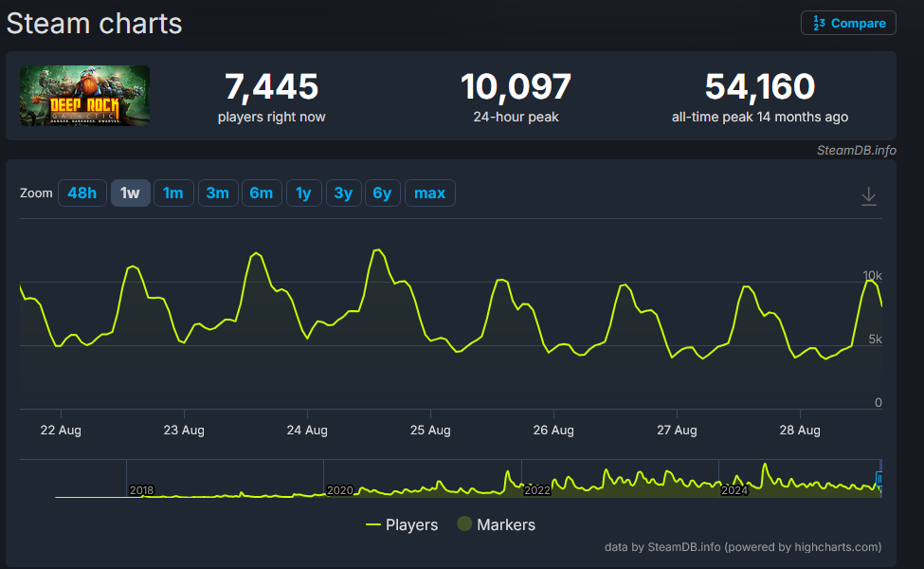Click the 27 Aug axis label

[677, 430]
